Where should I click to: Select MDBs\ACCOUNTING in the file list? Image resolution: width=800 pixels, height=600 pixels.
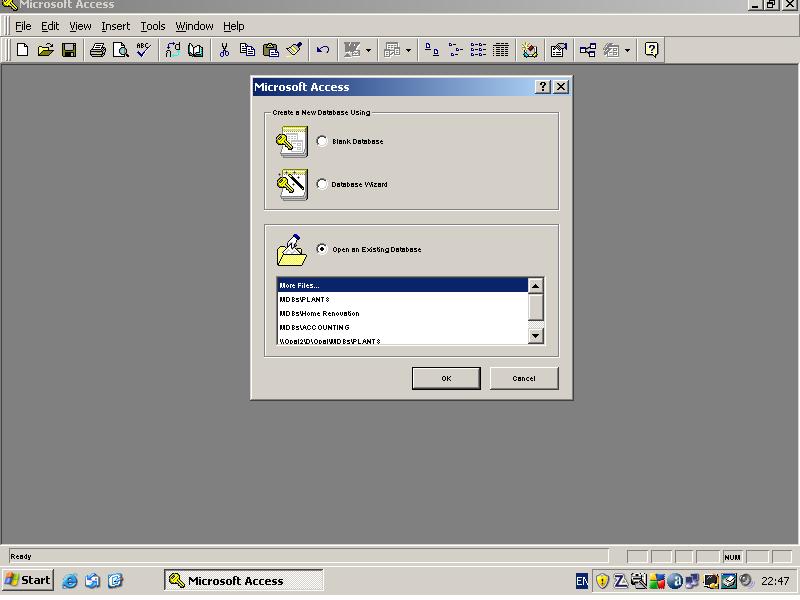402,327
